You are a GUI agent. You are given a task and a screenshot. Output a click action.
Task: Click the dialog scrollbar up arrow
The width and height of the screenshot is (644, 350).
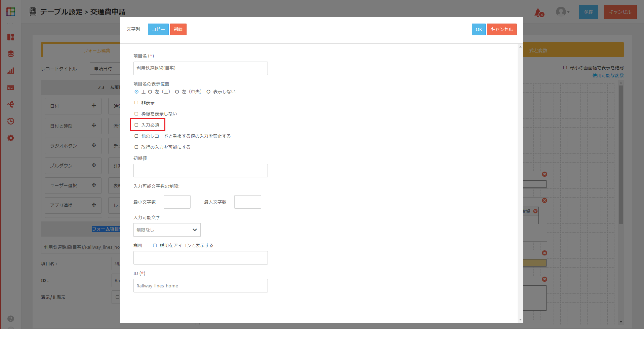click(x=520, y=47)
